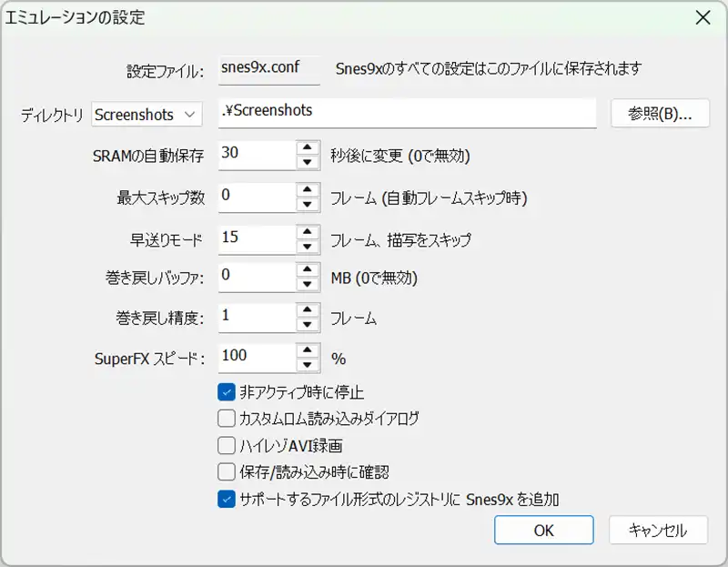Decrease 早送りモード frames with down arrow
This screenshot has width=728, height=567.
308,246
